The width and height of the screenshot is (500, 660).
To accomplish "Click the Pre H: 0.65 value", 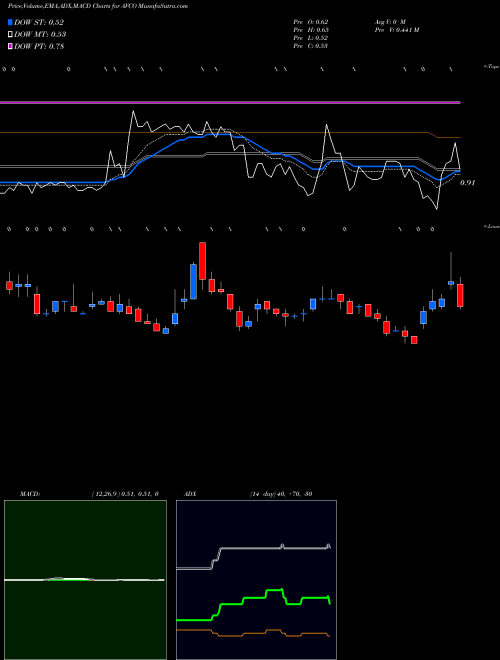I will [x=311, y=30].
